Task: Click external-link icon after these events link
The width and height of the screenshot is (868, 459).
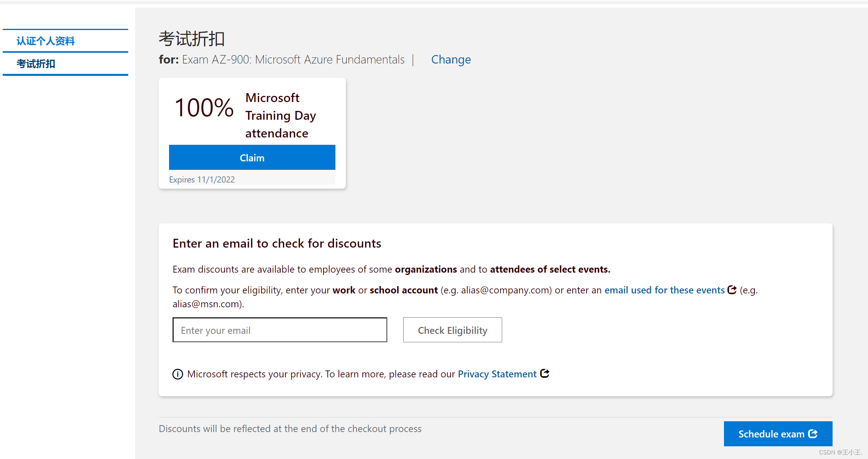Action: 732,290
